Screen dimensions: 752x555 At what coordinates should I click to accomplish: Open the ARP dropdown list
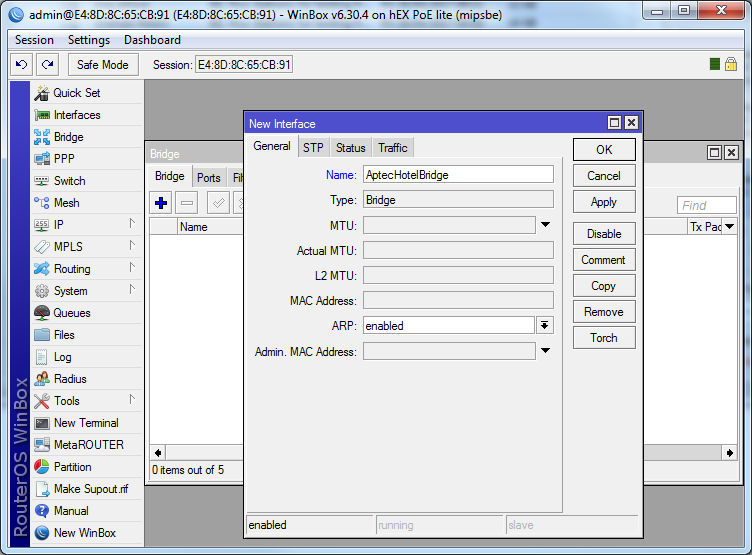544,325
